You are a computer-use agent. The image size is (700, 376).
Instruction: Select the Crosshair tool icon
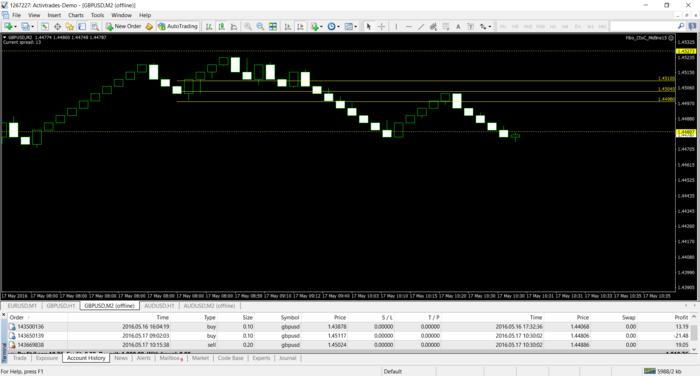[381, 27]
